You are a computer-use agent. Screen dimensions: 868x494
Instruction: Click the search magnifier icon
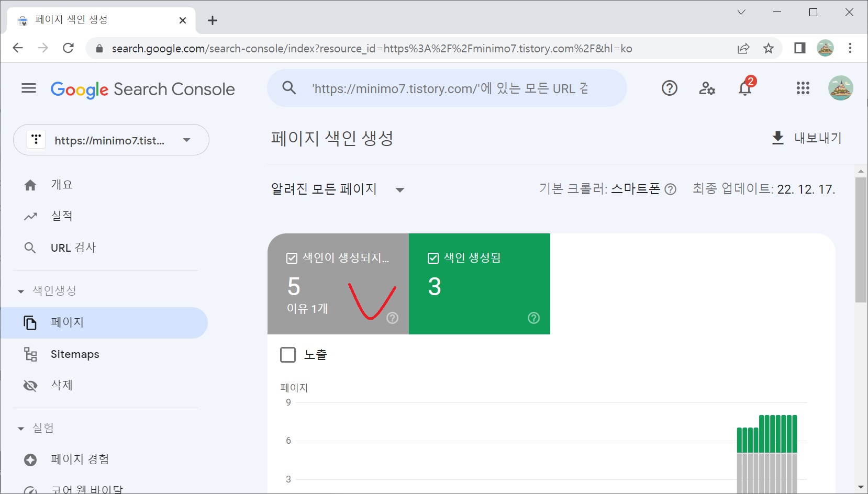[x=289, y=88]
